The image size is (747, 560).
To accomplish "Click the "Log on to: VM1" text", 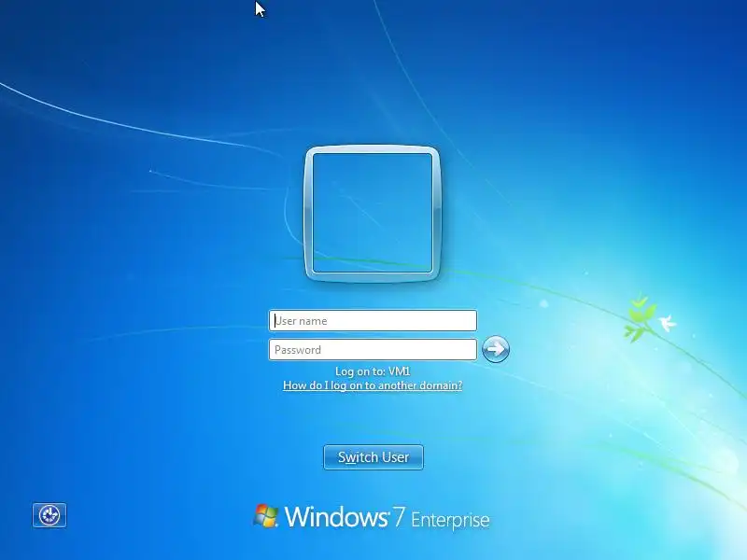I will pyautogui.click(x=373, y=371).
